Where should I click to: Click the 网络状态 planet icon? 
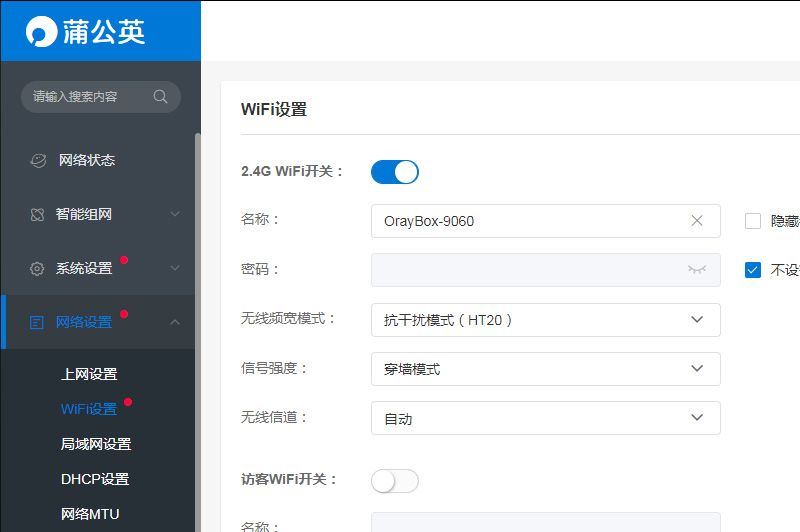pos(38,160)
